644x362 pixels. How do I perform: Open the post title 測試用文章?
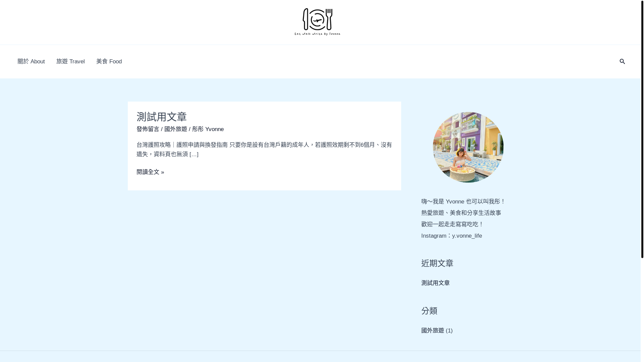click(162, 117)
